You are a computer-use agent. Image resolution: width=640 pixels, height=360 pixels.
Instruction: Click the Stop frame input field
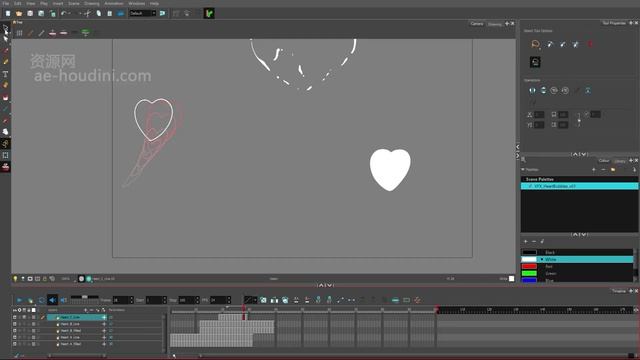[186, 300]
